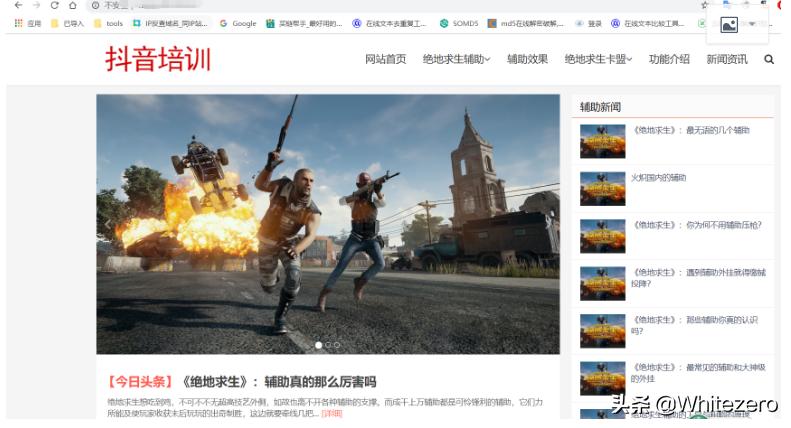Open the 你为何不用辅助压枪 news link

point(697,225)
